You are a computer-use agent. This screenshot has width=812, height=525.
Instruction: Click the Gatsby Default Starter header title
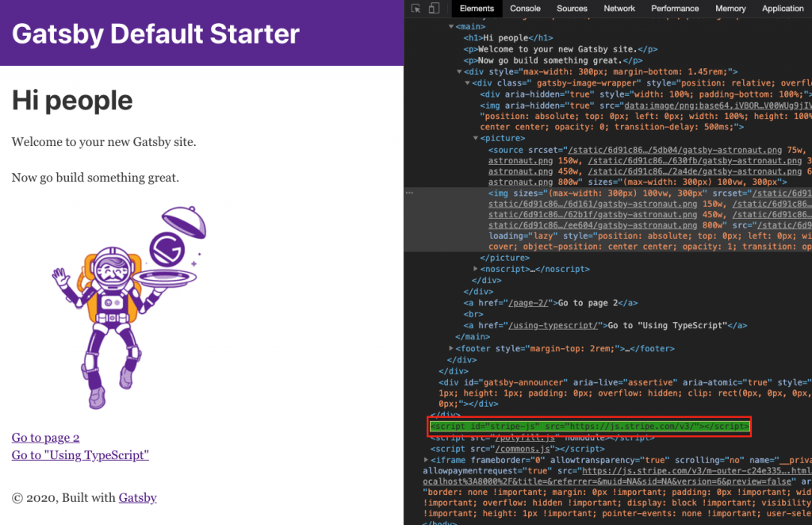pos(155,34)
